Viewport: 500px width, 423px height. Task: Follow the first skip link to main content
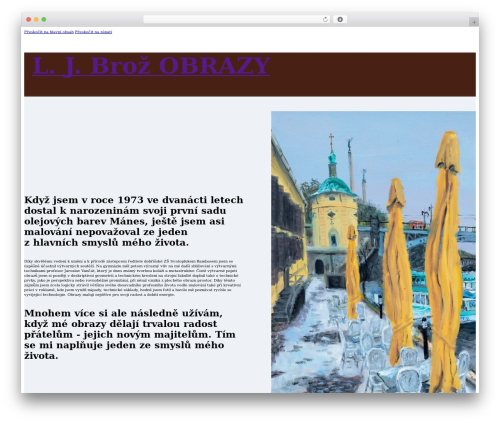pos(49,32)
